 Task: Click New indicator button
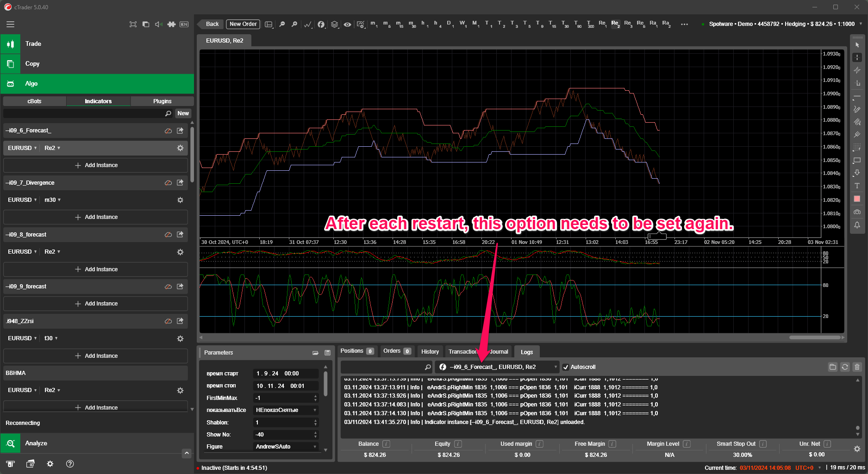(x=183, y=113)
